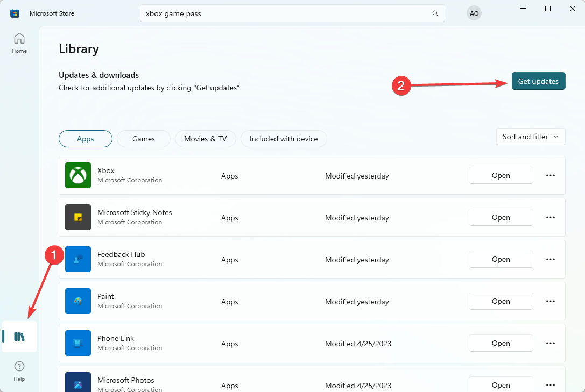Open more options for Paint
The width and height of the screenshot is (585, 392).
point(551,301)
